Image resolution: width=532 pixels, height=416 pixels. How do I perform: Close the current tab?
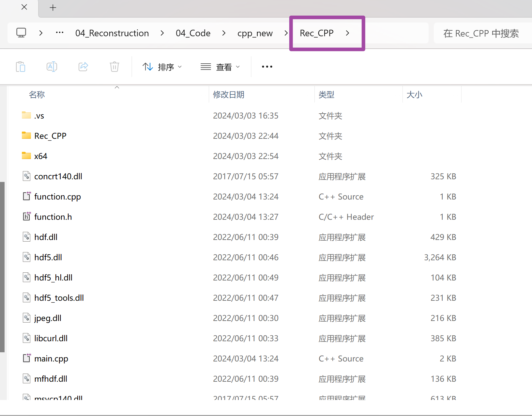[24, 7]
